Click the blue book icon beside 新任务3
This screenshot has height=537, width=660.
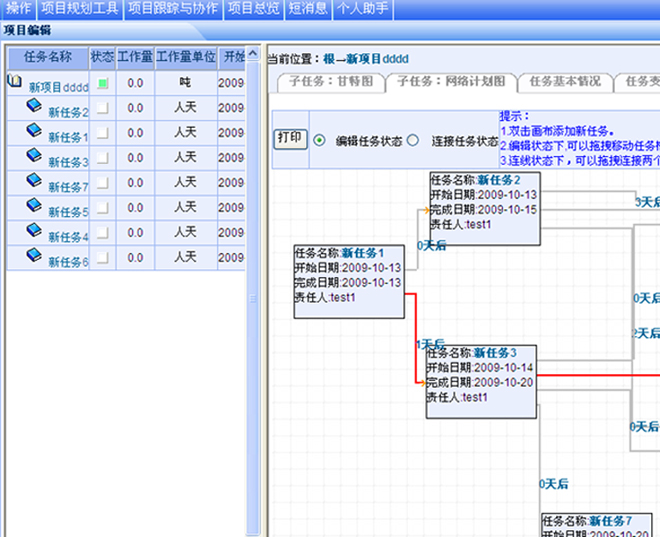33,156
